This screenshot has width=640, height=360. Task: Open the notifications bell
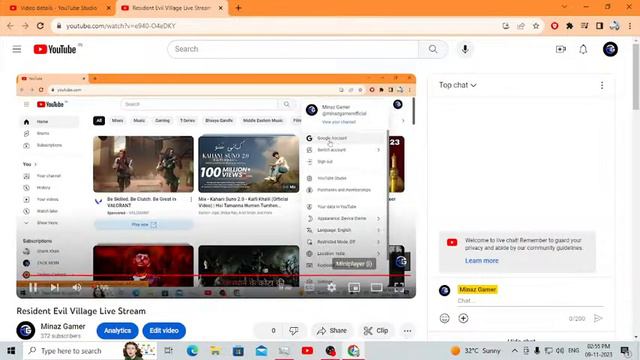click(x=583, y=49)
